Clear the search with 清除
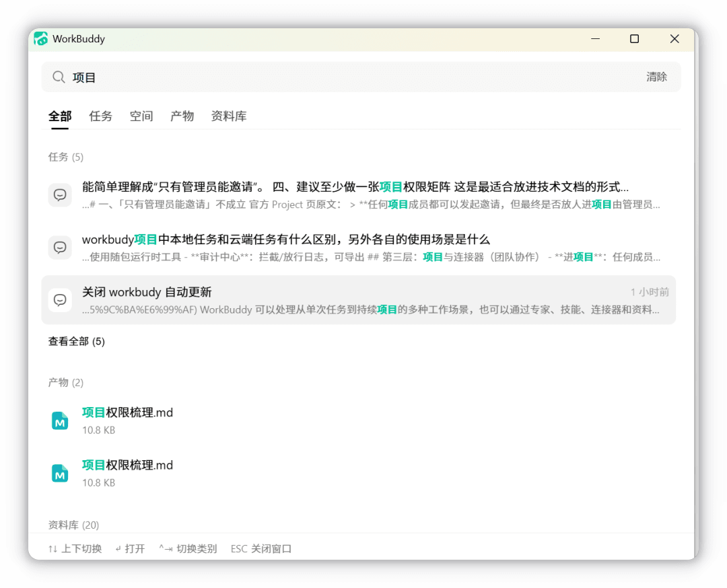The width and height of the screenshot is (727, 588). (x=656, y=77)
